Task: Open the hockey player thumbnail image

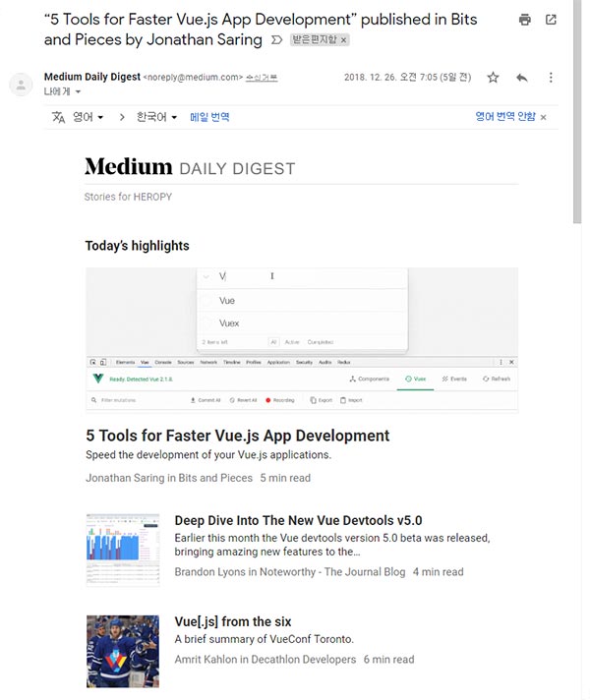Action: [x=123, y=652]
